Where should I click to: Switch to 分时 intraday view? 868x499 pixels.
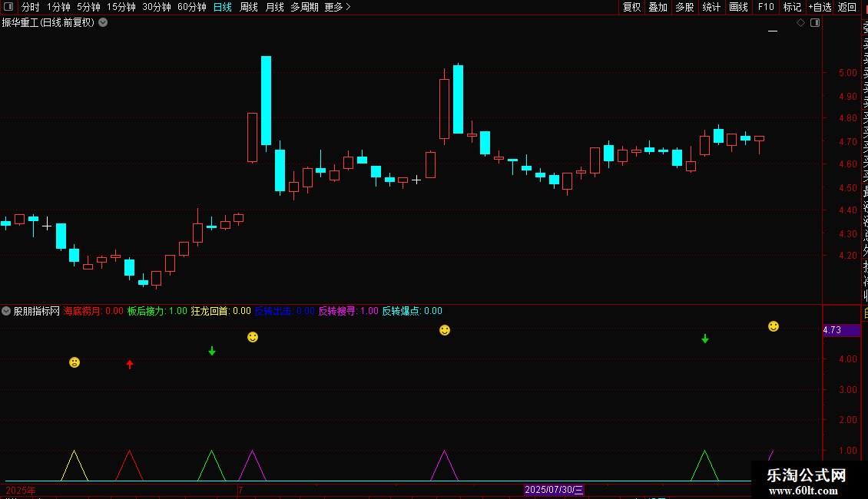(x=31, y=7)
